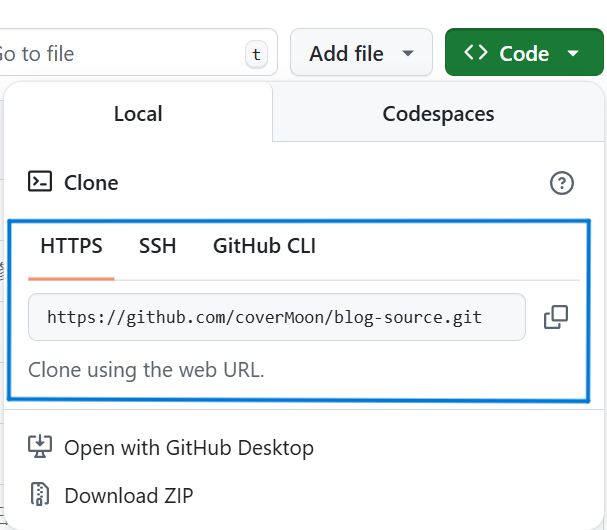This screenshot has width=607, height=530.
Task: Click the terminal icon beside Clone
Action: pos(40,181)
